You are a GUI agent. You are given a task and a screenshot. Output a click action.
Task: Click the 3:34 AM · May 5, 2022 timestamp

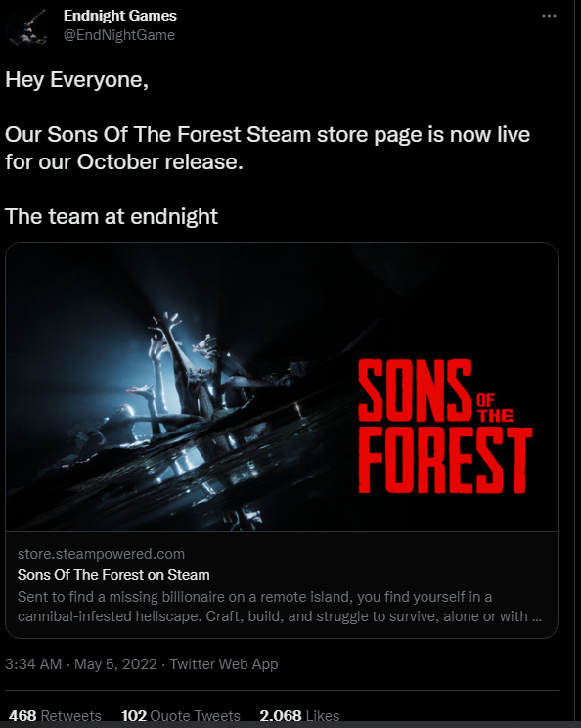tap(81, 664)
